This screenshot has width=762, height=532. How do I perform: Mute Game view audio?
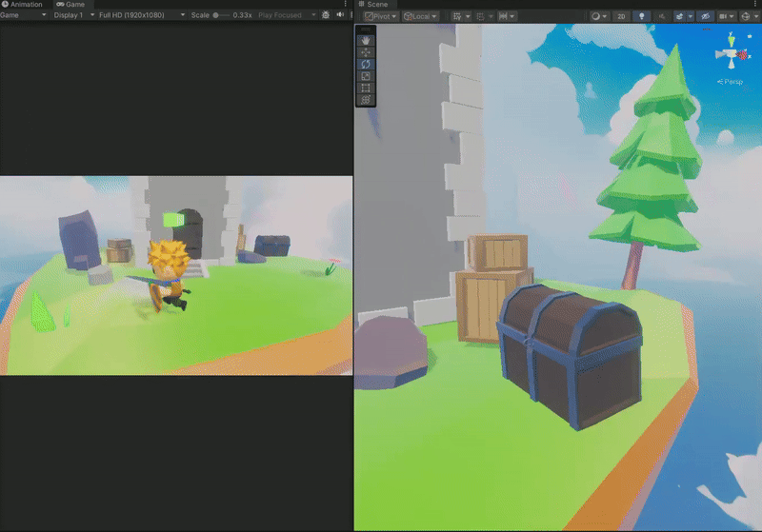tap(340, 15)
